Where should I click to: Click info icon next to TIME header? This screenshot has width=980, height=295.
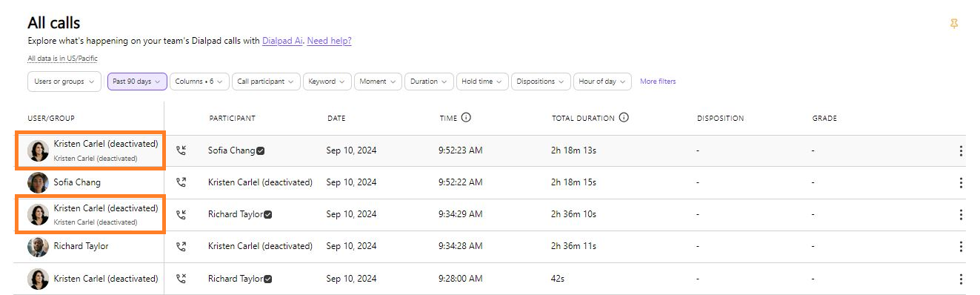pos(466,117)
